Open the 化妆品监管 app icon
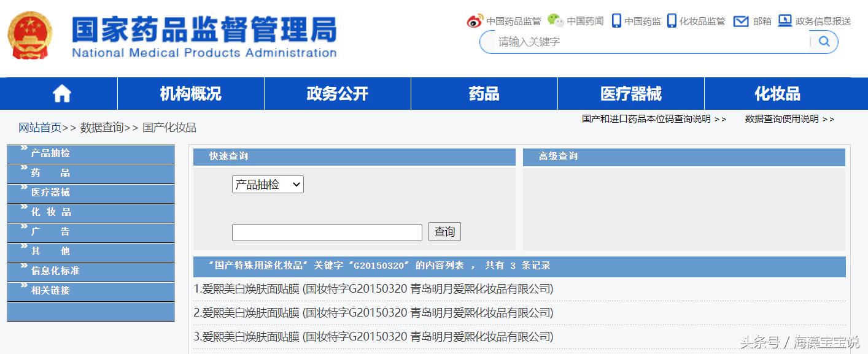868x354 pixels. tap(673, 20)
